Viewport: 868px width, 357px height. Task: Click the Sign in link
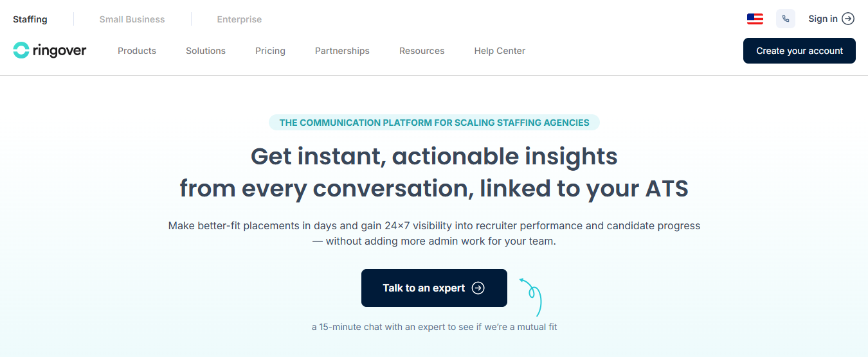823,19
